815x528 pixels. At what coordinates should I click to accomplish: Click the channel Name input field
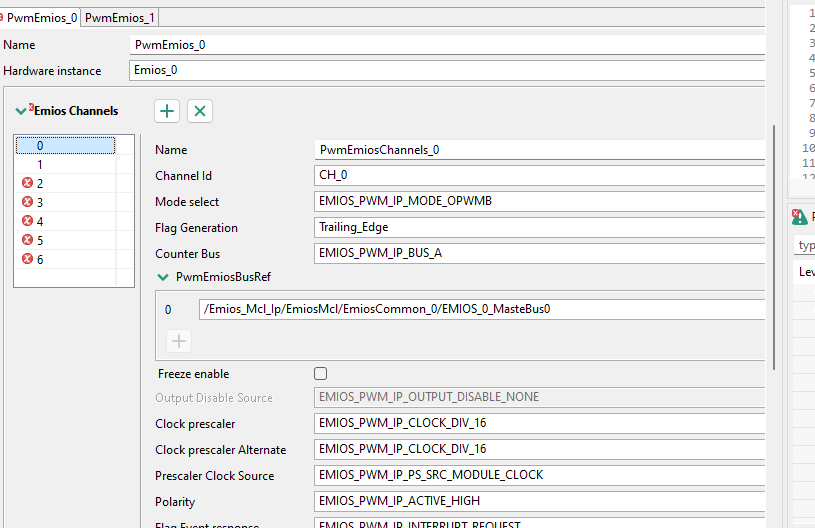(540, 150)
